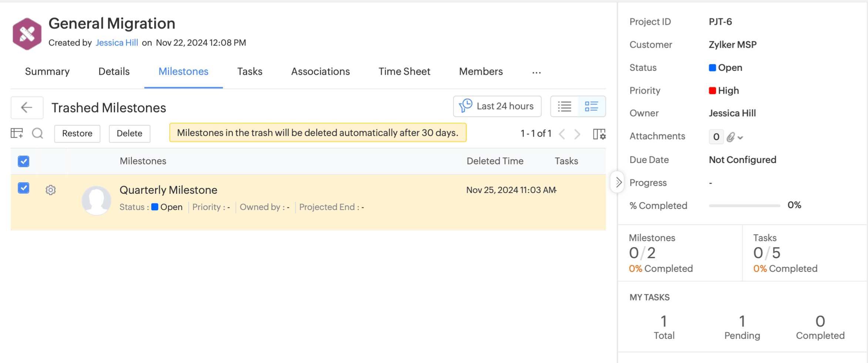Open the more tabs ellipsis menu

point(536,73)
